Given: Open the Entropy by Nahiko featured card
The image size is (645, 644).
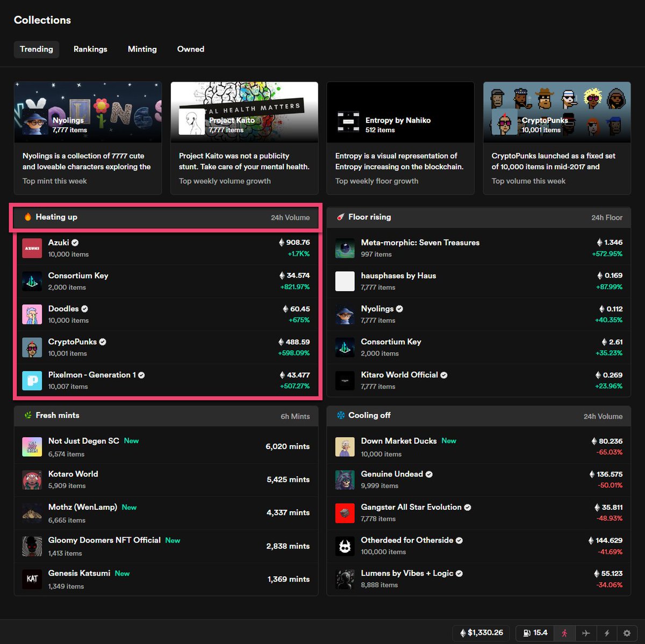Looking at the screenshot, I should point(400,138).
